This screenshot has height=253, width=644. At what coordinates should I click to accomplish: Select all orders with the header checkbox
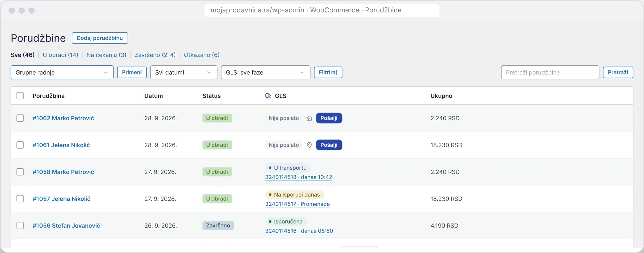(x=20, y=96)
